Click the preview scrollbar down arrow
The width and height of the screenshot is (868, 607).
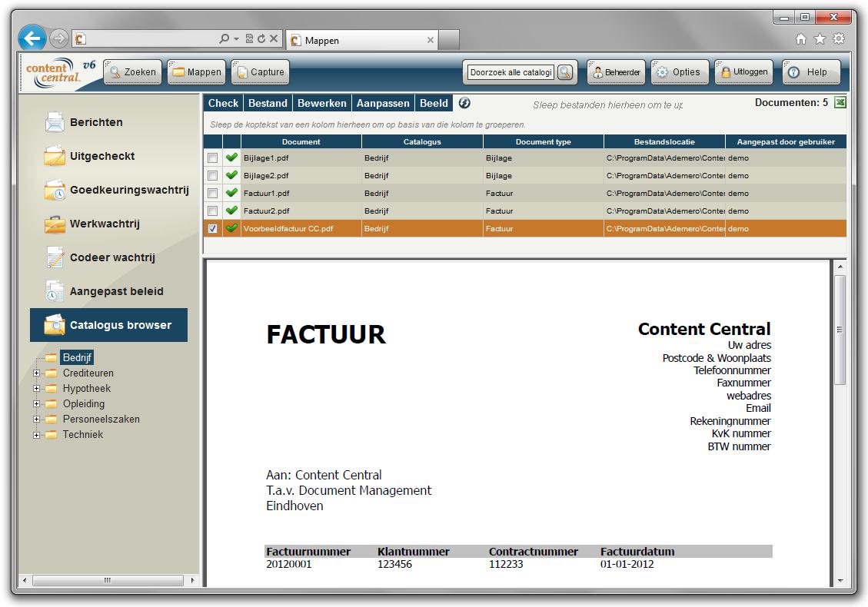[840, 580]
